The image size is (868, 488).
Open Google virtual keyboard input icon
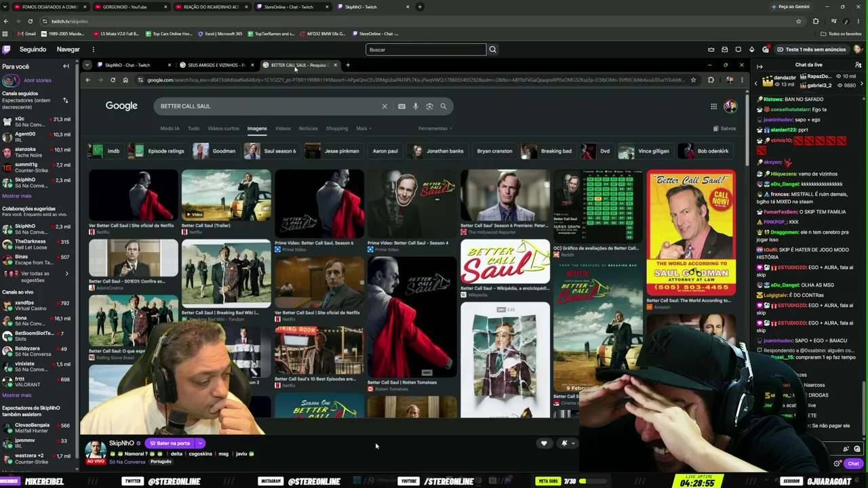coord(401,106)
